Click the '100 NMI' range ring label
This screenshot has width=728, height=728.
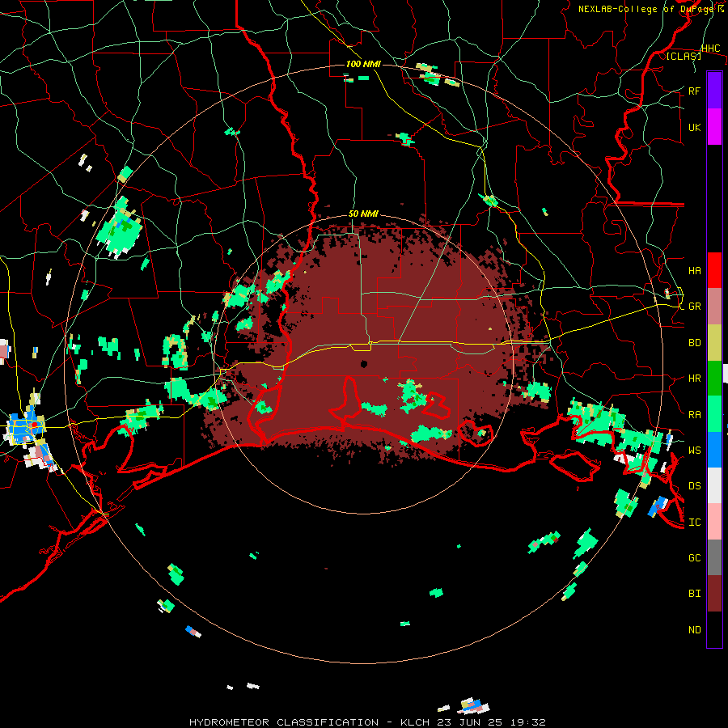363,64
